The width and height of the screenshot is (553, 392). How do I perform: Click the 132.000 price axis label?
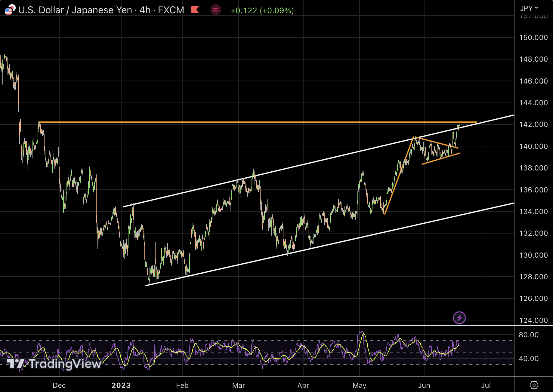[x=533, y=233]
